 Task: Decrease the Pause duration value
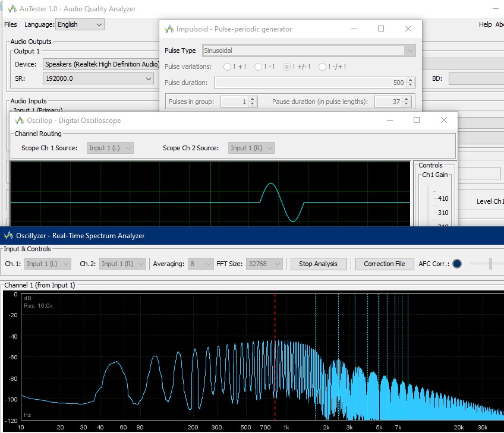pos(407,104)
